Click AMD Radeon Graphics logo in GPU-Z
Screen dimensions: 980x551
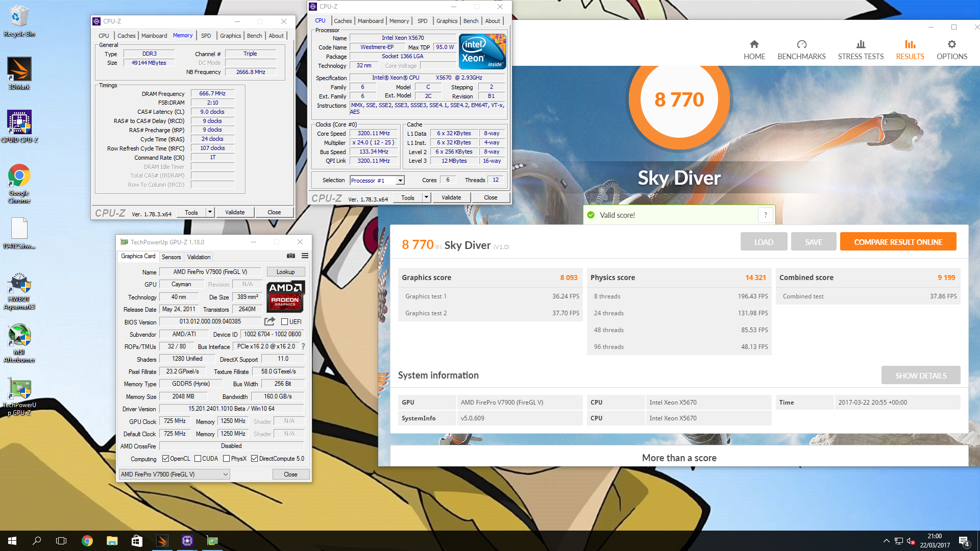pos(285,296)
